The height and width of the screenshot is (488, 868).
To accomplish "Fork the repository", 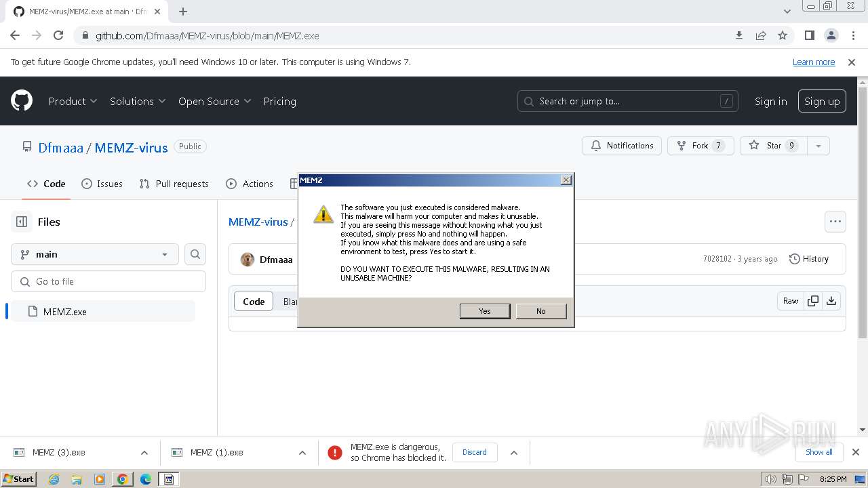I will 701,146.
